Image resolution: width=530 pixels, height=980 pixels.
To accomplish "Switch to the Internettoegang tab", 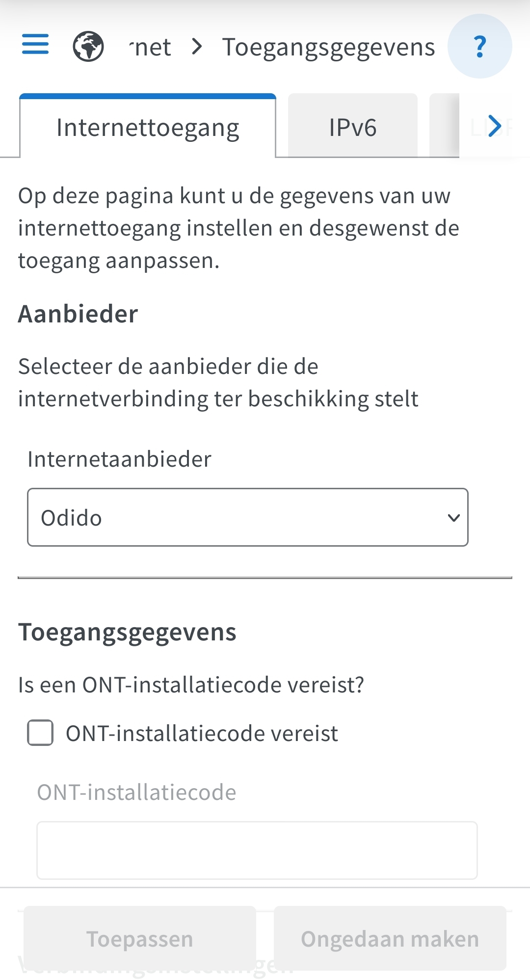I will pyautogui.click(x=148, y=127).
